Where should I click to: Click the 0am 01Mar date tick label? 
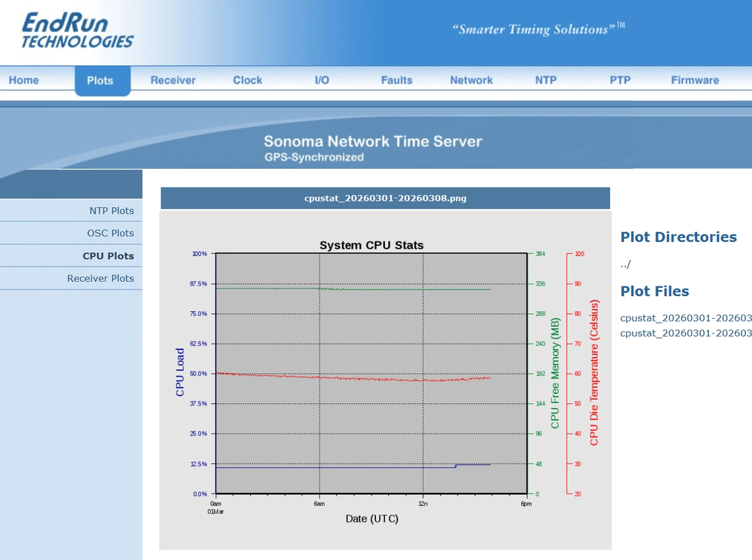[216, 508]
